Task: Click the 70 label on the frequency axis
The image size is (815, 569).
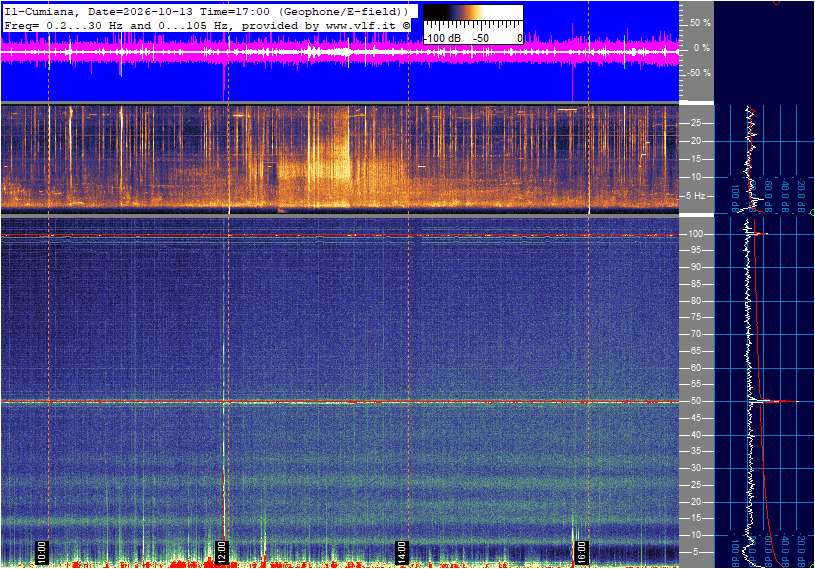Action: pos(695,334)
